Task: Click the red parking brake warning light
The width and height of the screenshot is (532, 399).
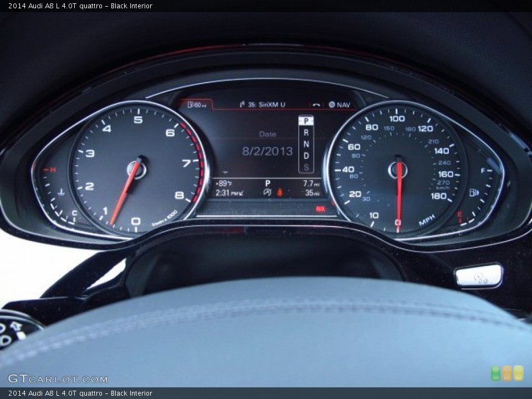Action: click(320, 209)
